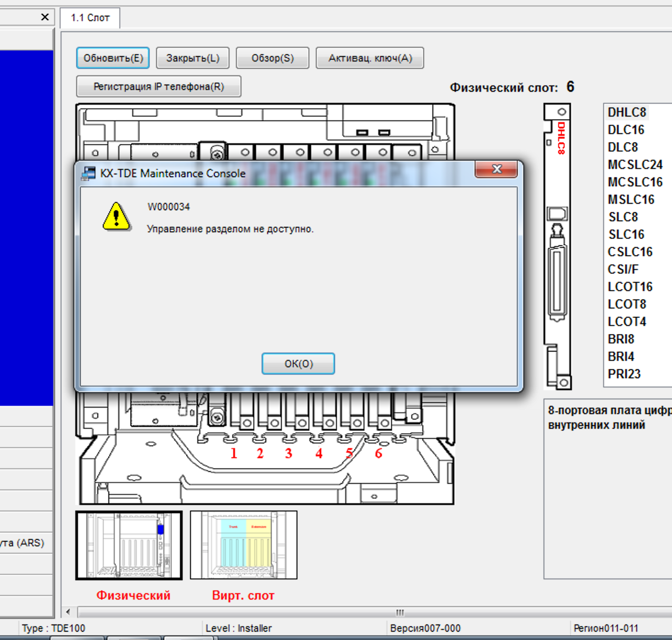Click the Физический label under thumbnail

(133, 595)
